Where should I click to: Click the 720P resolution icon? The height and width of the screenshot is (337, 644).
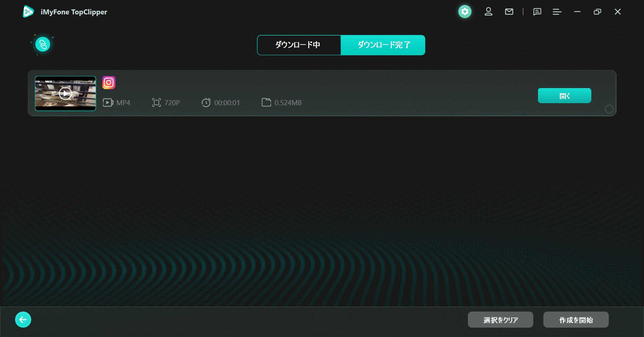[156, 103]
